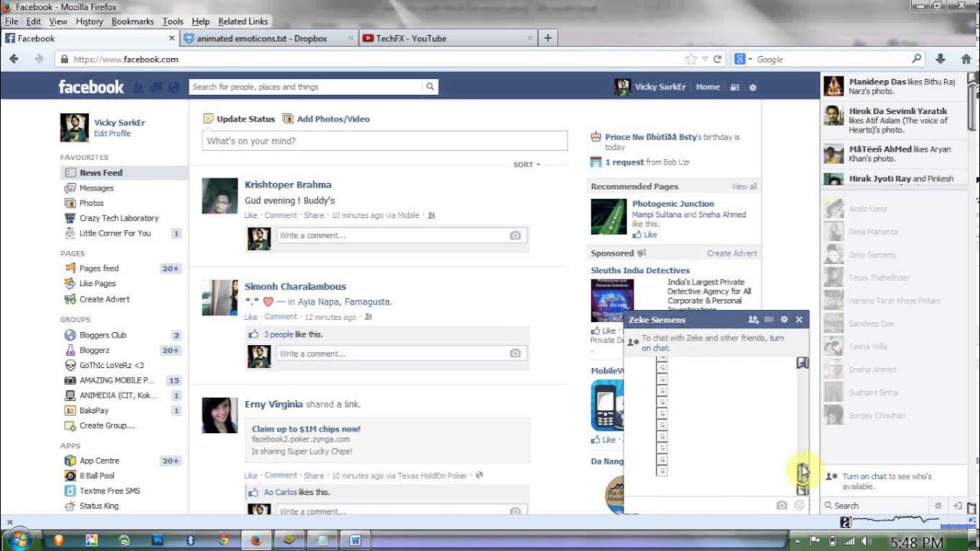This screenshot has height=551, width=980.
Task: Open account settings gear in header
Action: click(x=753, y=87)
